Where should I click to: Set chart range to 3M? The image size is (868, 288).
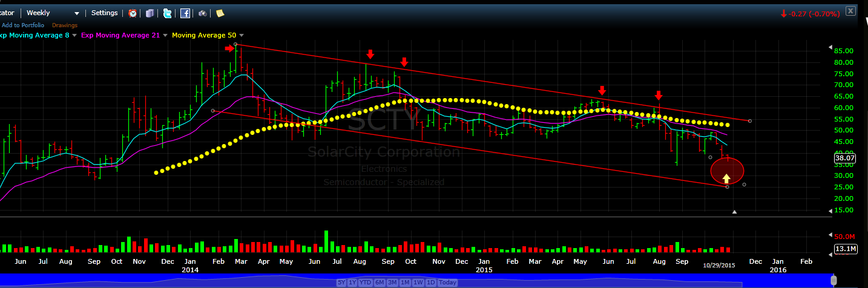click(393, 283)
